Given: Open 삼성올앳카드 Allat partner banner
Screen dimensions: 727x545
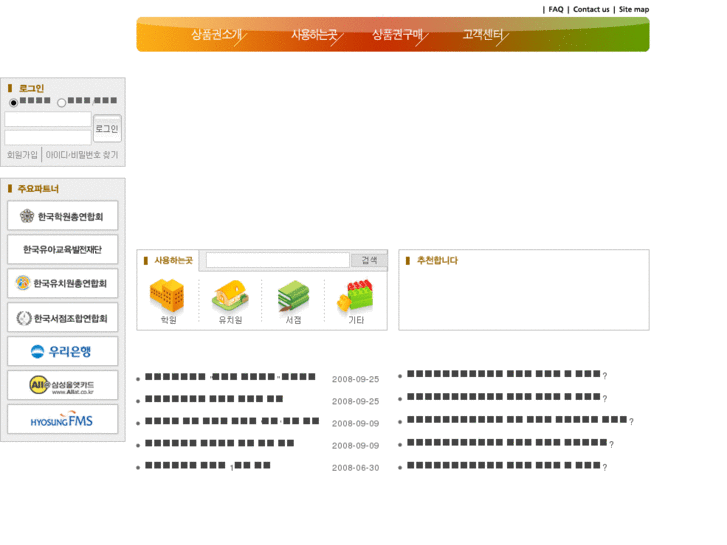Looking at the screenshot, I should (x=63, y=385).
